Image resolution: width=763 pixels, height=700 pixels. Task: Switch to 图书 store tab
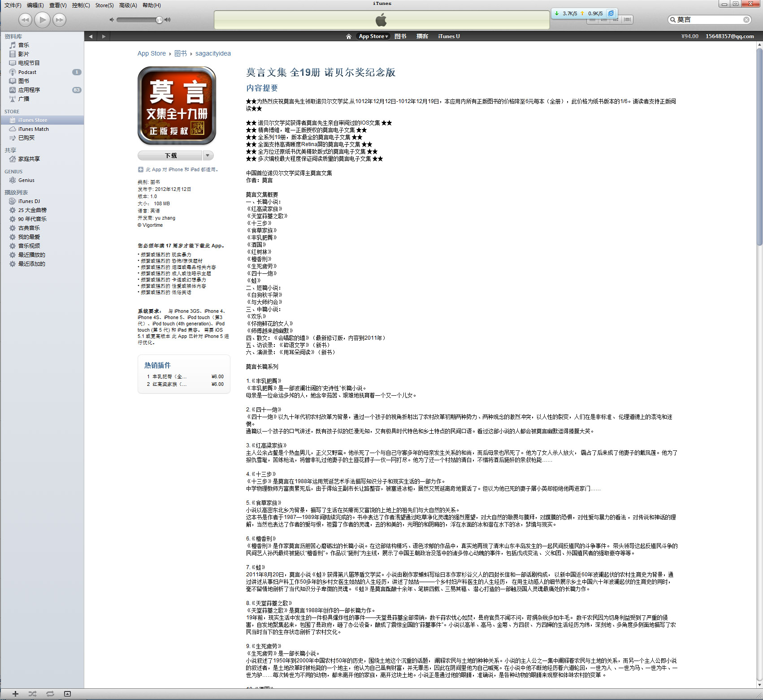[x=400, y=36]
